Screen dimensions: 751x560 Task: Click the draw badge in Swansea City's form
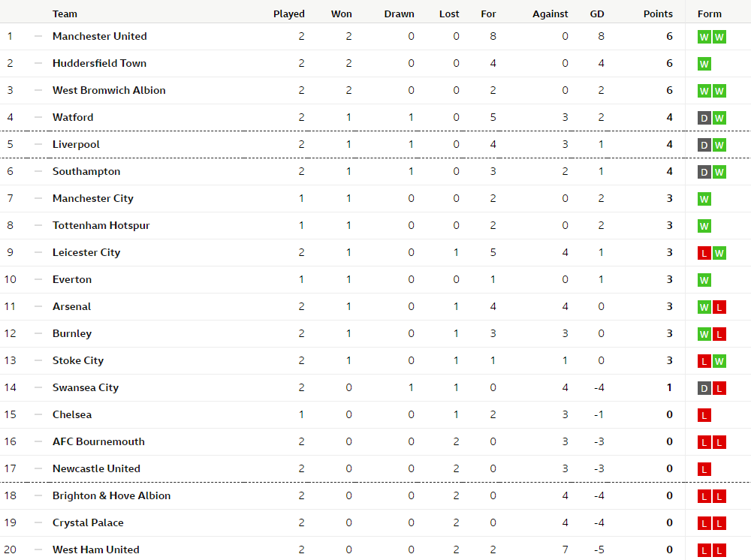click(x=704, y=388)
